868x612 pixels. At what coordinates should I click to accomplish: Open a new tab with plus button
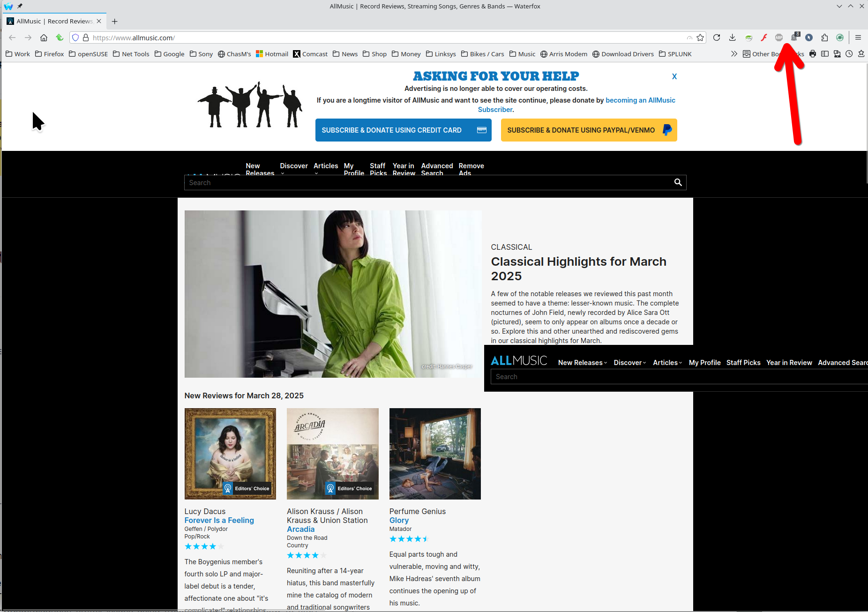click(x=115, y=21)
